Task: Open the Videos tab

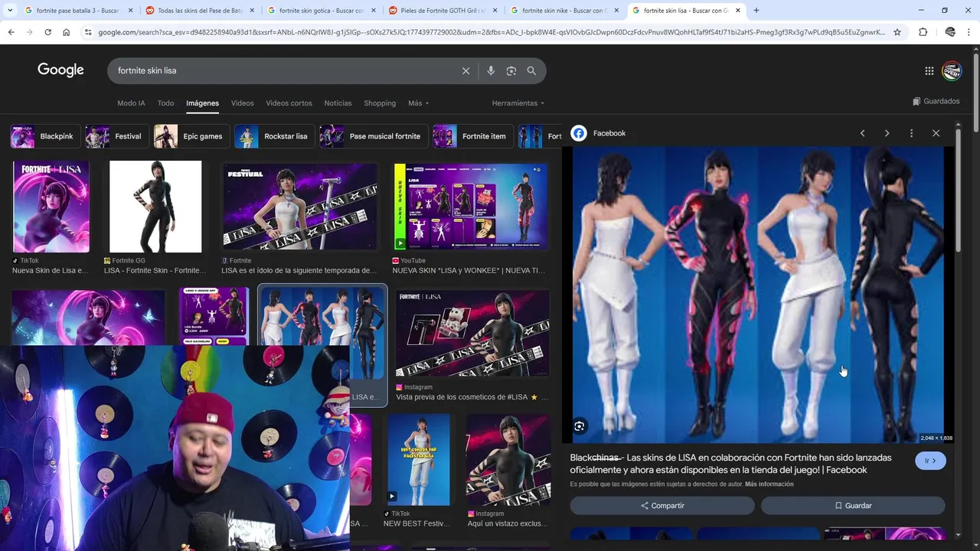Action: (x=242, y=103)
